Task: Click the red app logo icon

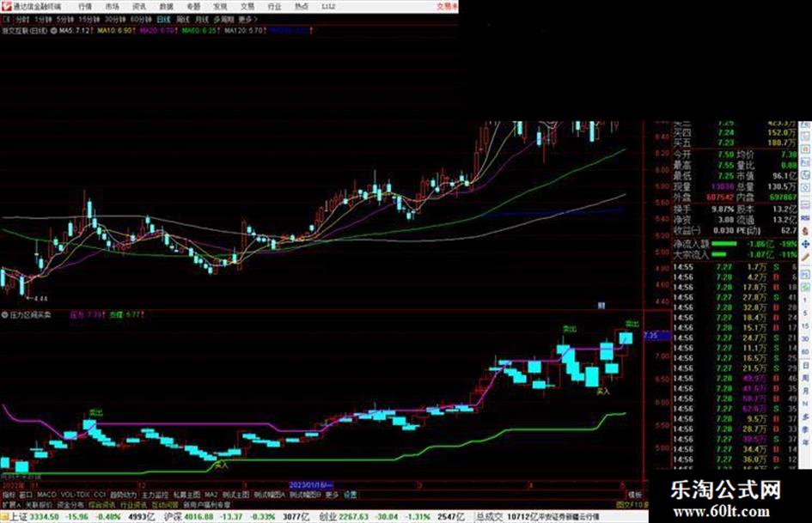Action: (x=6, y=6)
